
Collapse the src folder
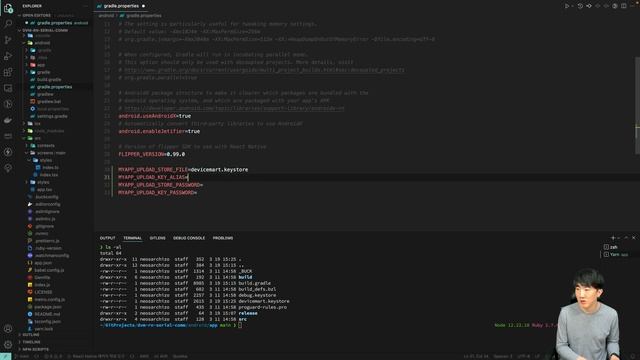[x=38, y=138]
